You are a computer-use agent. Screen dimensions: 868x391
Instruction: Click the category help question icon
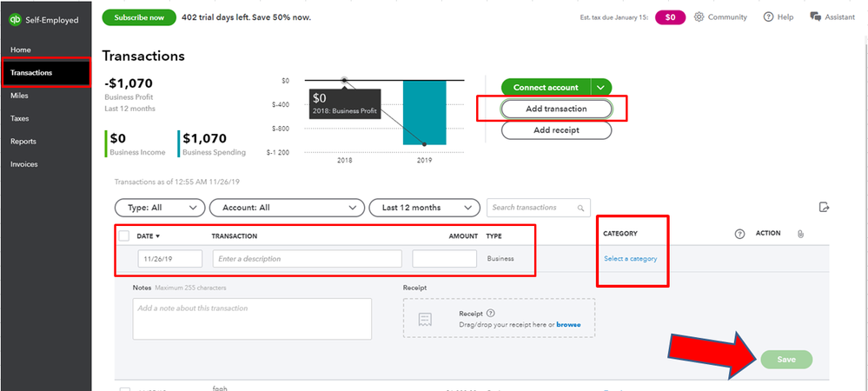[x=740, y=234]
